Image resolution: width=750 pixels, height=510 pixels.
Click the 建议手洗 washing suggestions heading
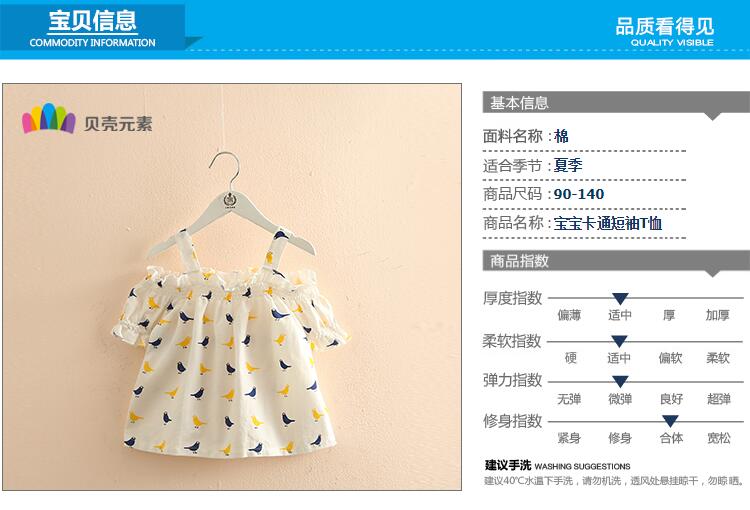(x=508, y=466)
